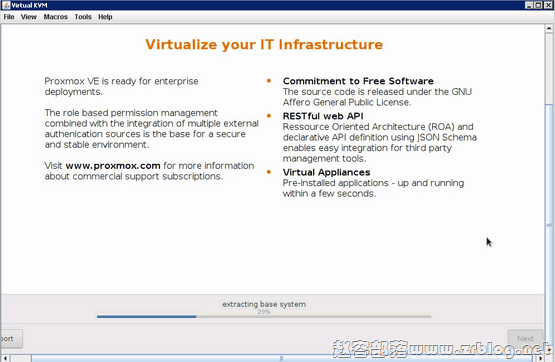Image resolution: width=555 pixels, height=362 pixels.
Task: Click the greyed-out Next button
Action: (525, 339)
